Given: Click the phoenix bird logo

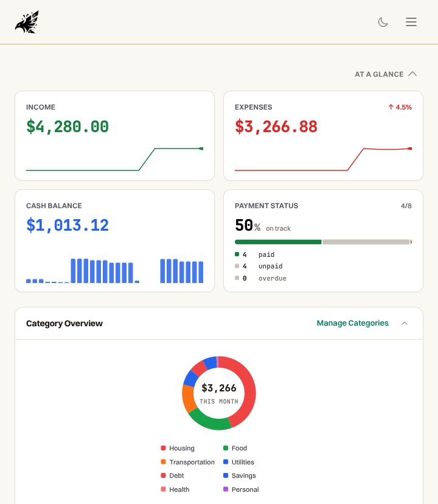Looking at the screenshot, I should 27,22.
